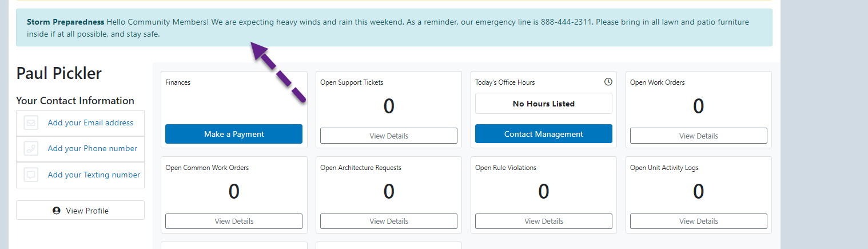View Details for Open Support Tickets
Viewport: 868px width, 249px height.
(389, 136)
